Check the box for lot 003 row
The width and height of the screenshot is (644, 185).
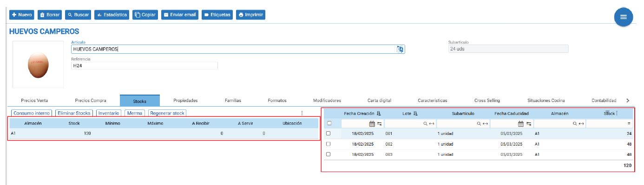(x=329, y=154)
